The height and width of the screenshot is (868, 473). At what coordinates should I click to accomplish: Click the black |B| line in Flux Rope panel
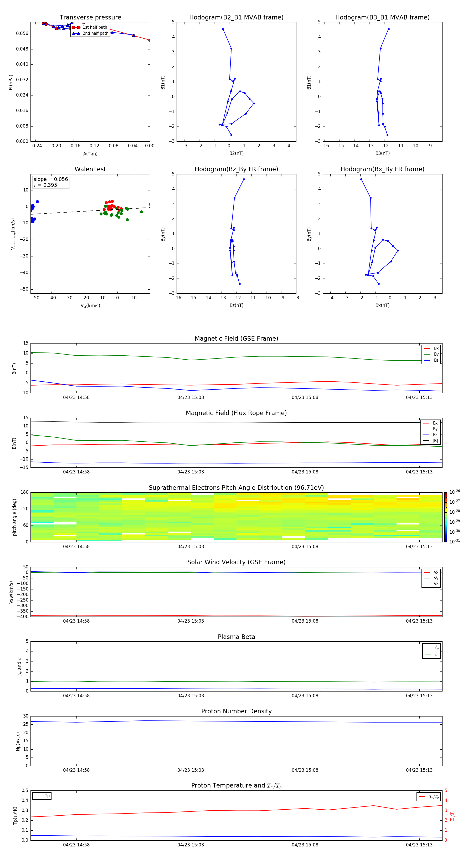click(236, 422)
